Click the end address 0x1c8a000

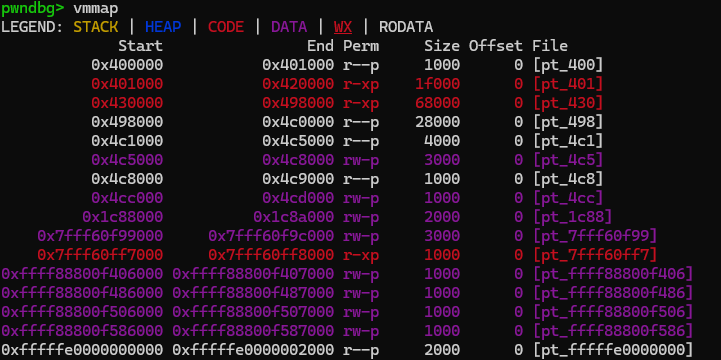pyautogui.click(x=293, y=217)
